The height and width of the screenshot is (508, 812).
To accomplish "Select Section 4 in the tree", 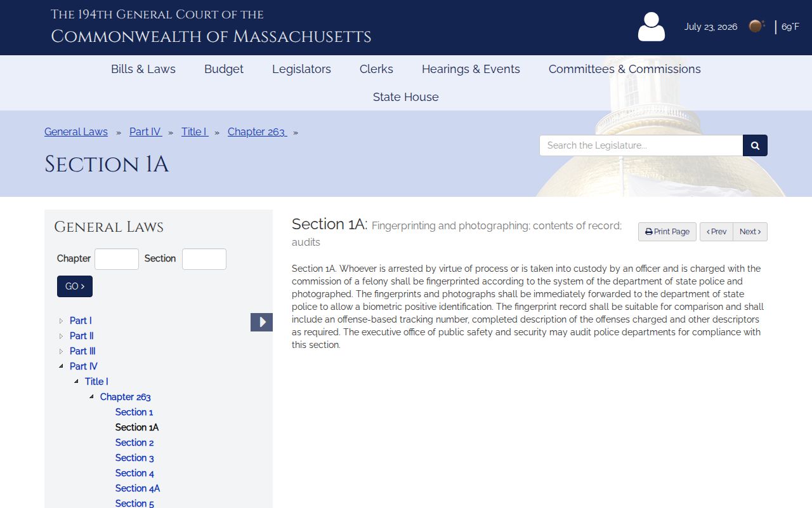I will 134,473.
